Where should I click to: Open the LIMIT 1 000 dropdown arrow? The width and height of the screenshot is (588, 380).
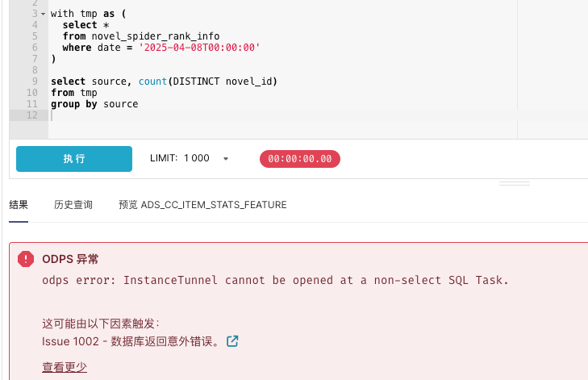click(x=226, y=158)
